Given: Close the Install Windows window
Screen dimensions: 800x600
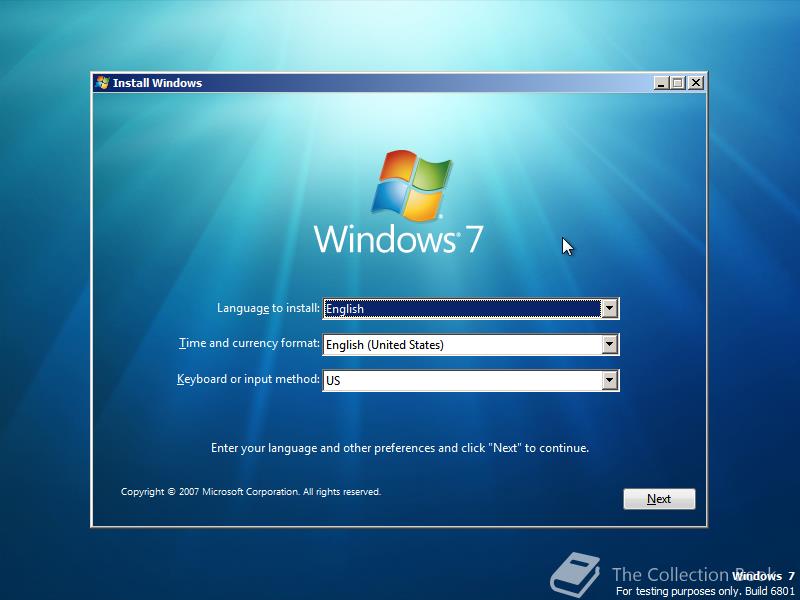Looking at the screenshot, I should click(695, 83).
